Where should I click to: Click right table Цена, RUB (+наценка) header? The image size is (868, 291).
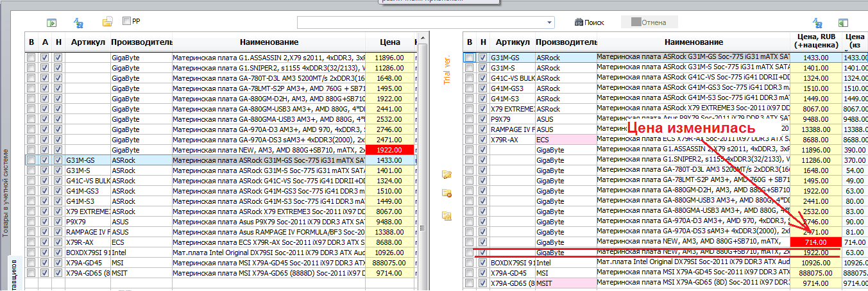pyautogui.click(x=815, y=42)
